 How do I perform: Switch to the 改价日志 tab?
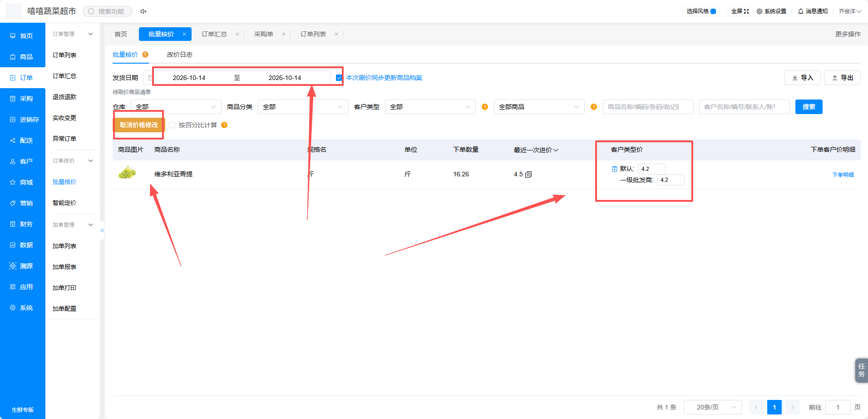180,55
